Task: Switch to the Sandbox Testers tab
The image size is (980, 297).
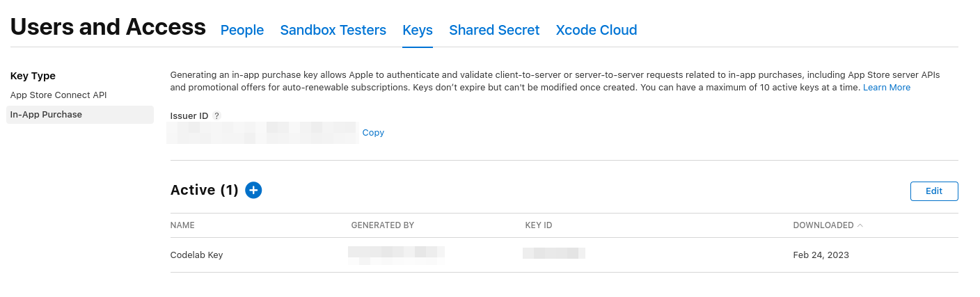Action: tap(333, 30)
